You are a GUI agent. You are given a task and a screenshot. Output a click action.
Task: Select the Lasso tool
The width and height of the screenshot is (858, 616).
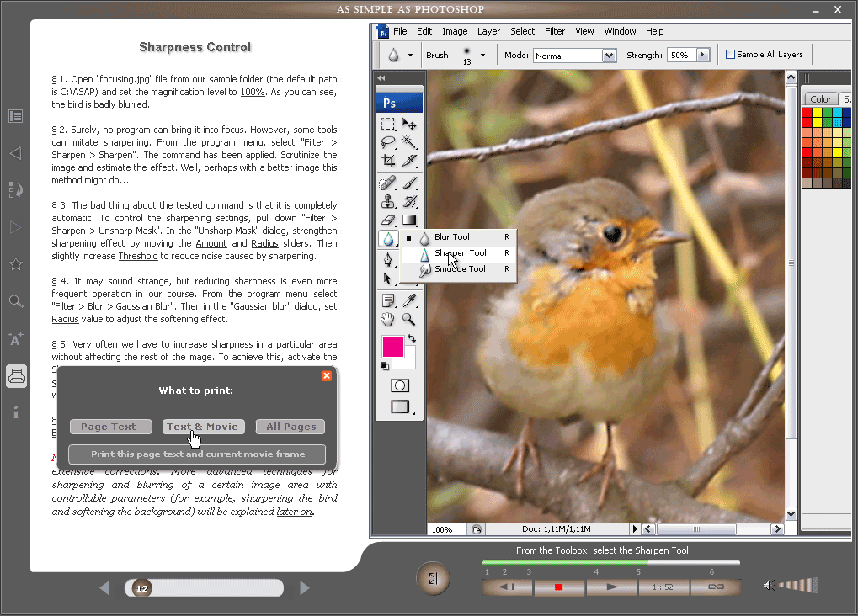click(x=388, y=142)
